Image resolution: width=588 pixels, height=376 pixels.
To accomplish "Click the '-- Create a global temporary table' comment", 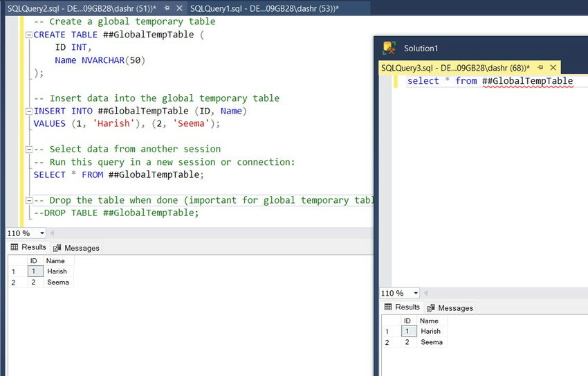I will click(x=125, y=21).
